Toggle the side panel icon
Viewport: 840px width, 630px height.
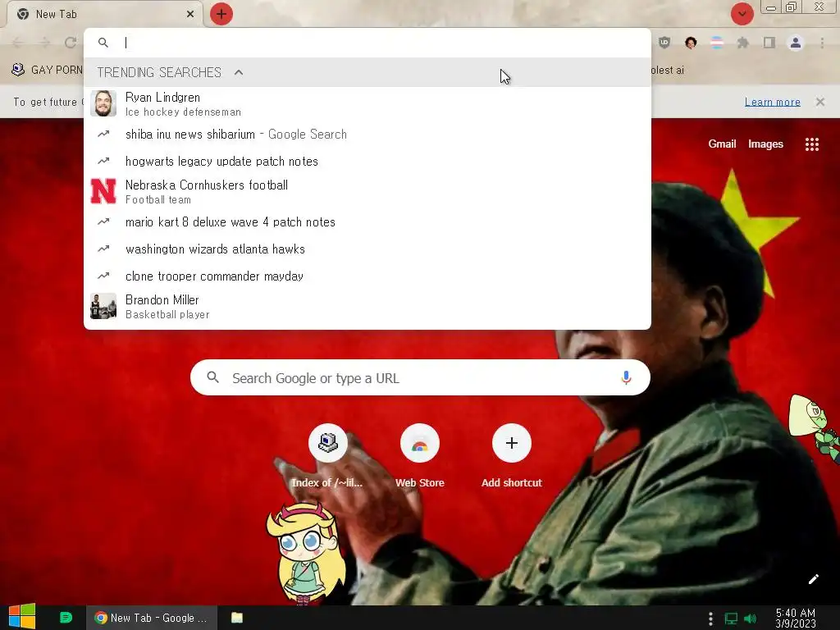pyautogui.click(x=769, y=43)
